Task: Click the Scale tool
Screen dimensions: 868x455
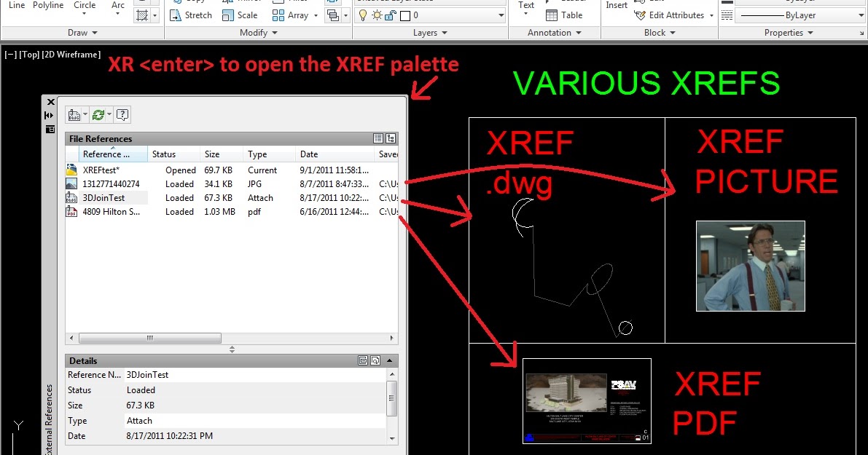Action: pyautogui.click(x=240, y=15)
